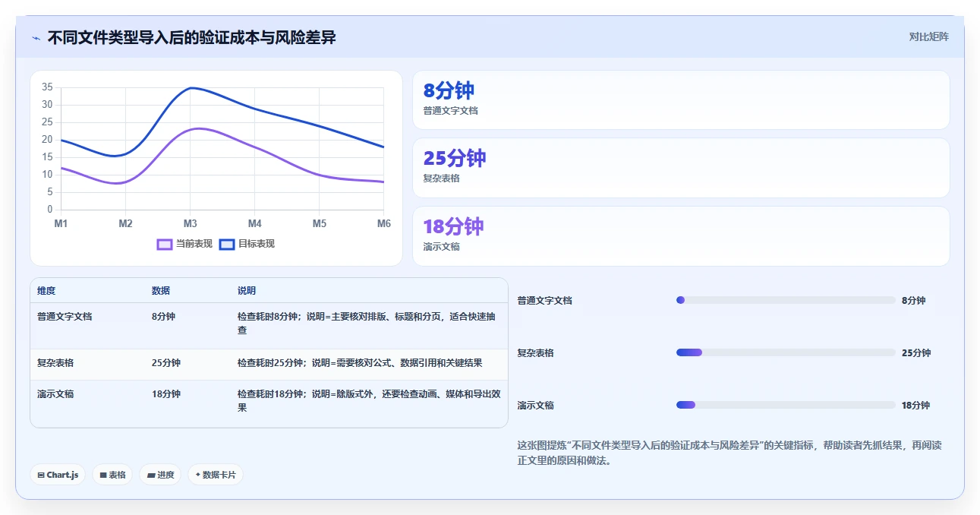Click the 对比矩阵 label in the header

click(x=928, y=36)
